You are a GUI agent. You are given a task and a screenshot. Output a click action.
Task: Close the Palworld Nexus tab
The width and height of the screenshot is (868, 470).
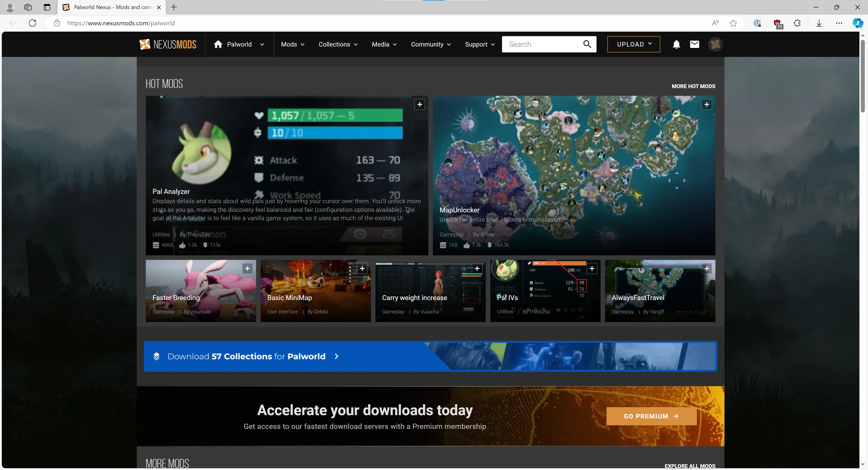pos(159,7)
